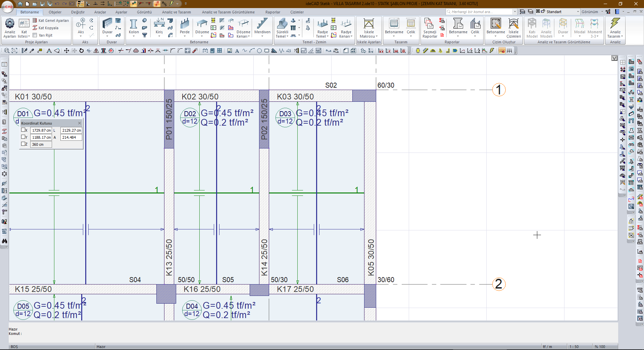Toggle the Yarı Rijit checkbox

point(35,35)
